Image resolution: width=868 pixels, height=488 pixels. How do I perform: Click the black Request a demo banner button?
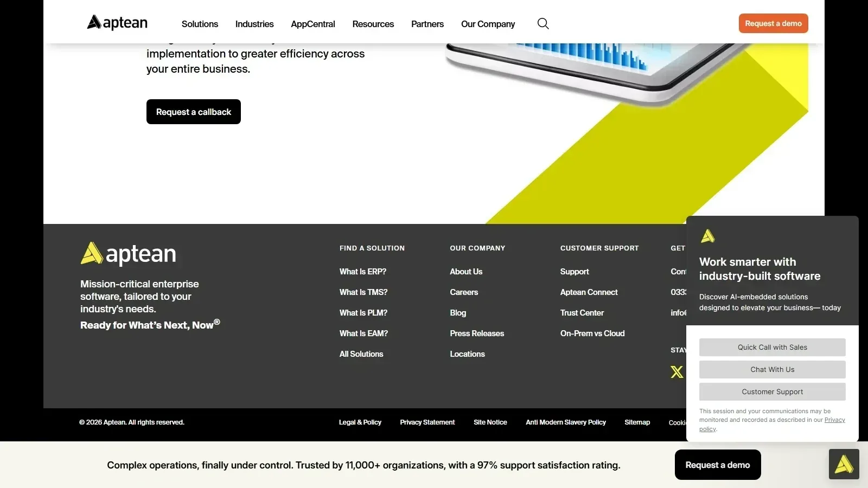click(718, 465)
